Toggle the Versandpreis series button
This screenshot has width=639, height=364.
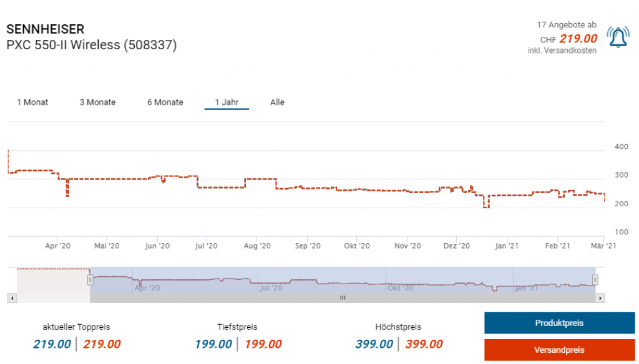[x=559, y=350]
